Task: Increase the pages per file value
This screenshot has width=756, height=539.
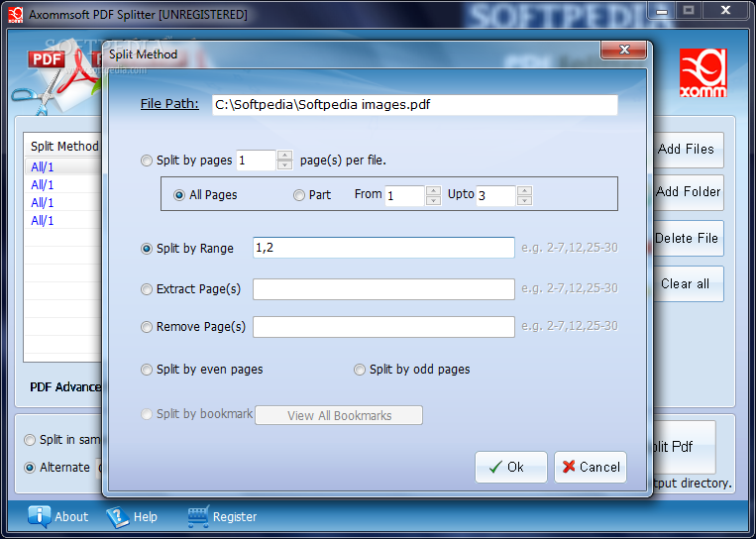Action: pos(285,156)
